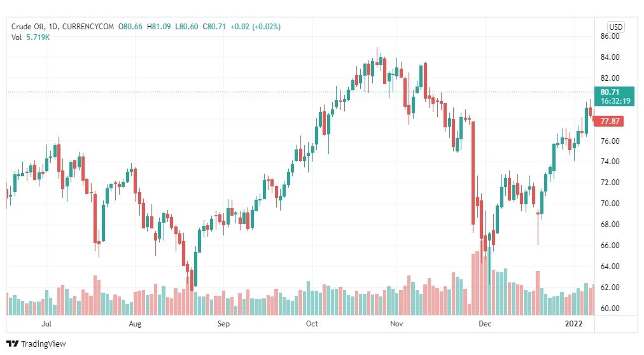Click the Jul marker on time axis
644x355 pixels.
(46, 324)
